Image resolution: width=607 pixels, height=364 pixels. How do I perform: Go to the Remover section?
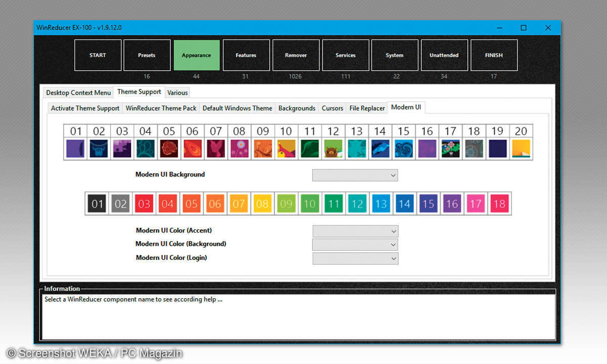coord(296,55)
